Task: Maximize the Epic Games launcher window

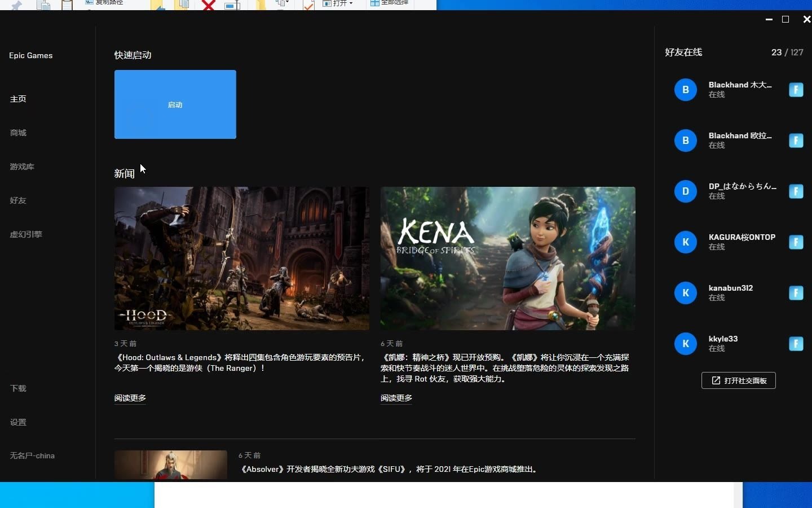Action: point(785,19)
